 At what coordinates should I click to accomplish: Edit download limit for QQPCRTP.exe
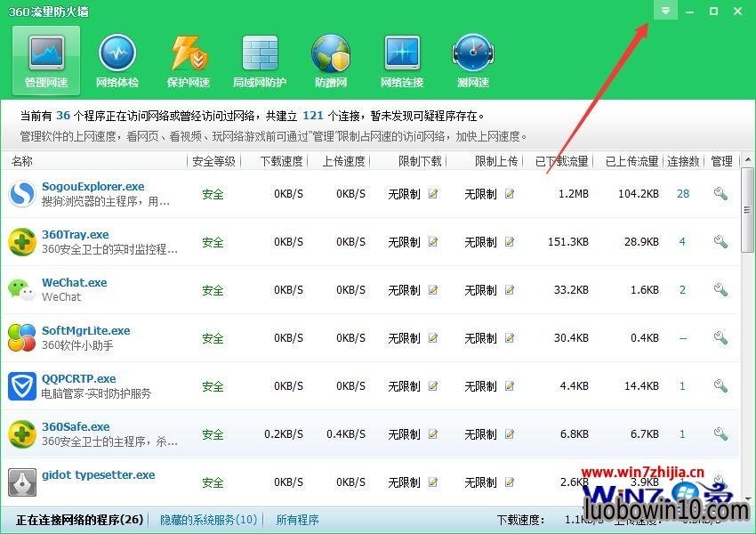click(x=433, y=386)
